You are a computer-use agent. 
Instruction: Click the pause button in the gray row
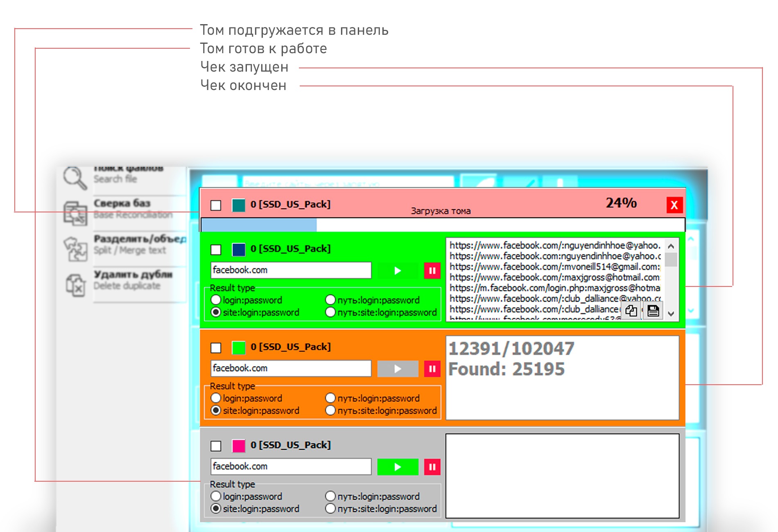click(x=432, y=467)
